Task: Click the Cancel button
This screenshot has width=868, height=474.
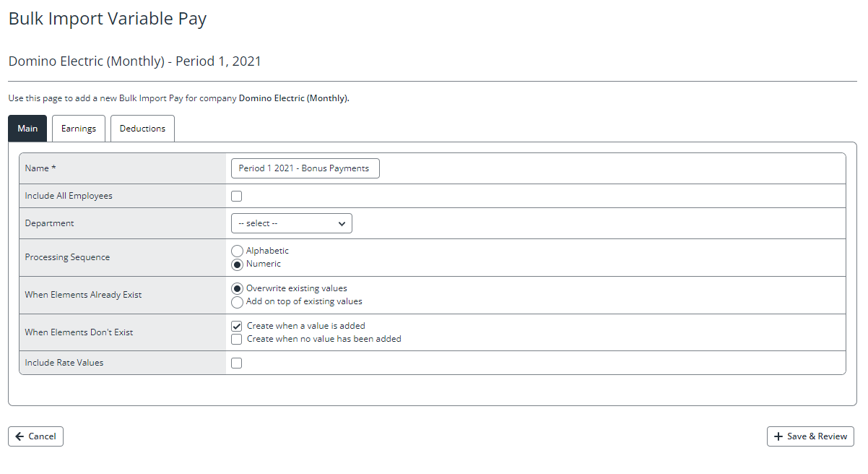Action: point(35,436)
